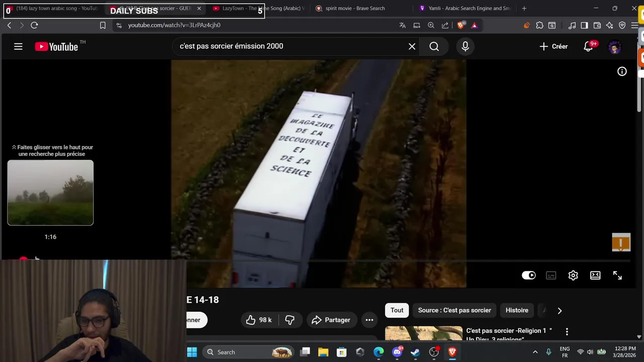Open YouTube notifications bell
644x362 pixels.
(588, 46)
